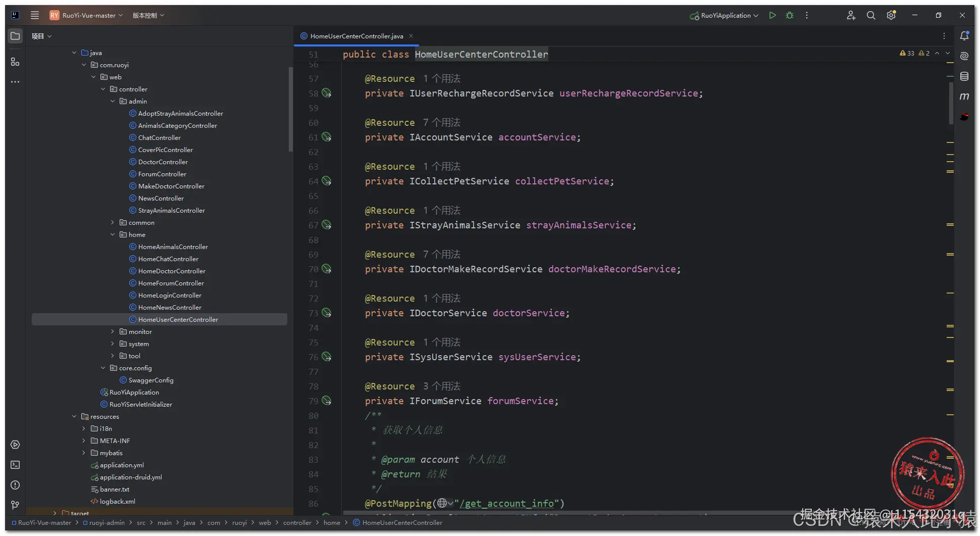
Task: Collapse the admin package folder
Action: 113,101
